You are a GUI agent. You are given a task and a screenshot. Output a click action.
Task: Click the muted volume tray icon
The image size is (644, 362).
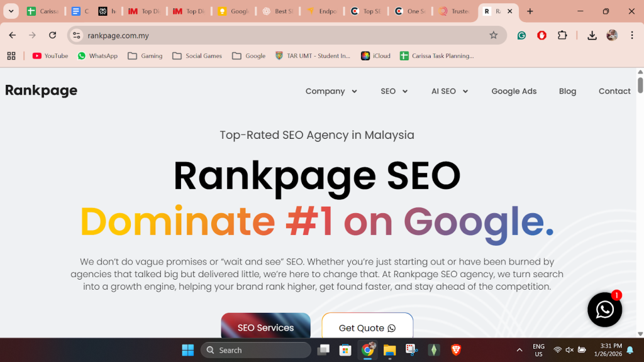569,350
